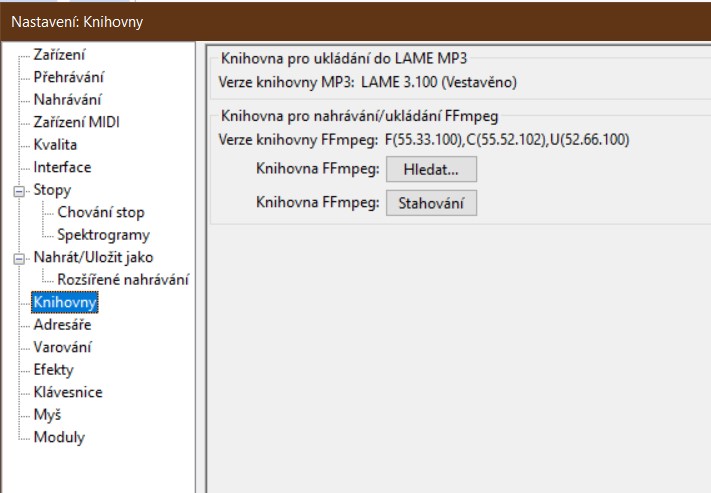Select Nahrát/Uložit jako category
The image size is (711, 493).
click(93, 258)
